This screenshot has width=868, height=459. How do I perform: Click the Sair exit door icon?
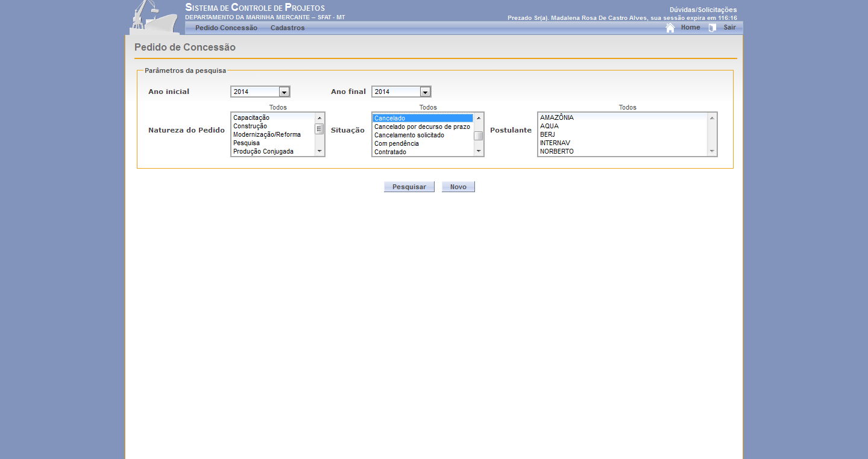coord(712,28)
